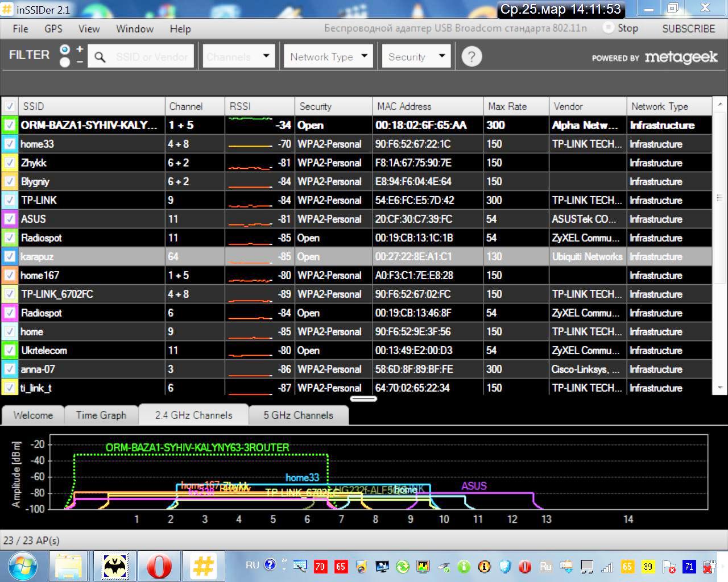The height and width of the screenshot is (582, 728).
Task: Open the MetaGeek logo link
Action: (x=681, y=57)
